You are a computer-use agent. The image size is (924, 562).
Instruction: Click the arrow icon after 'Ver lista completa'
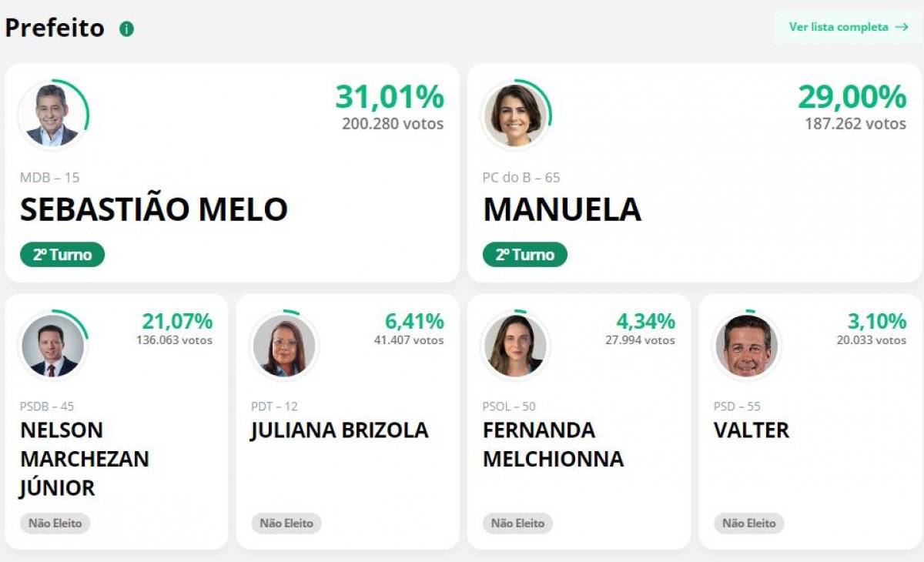tap(902, 27)
